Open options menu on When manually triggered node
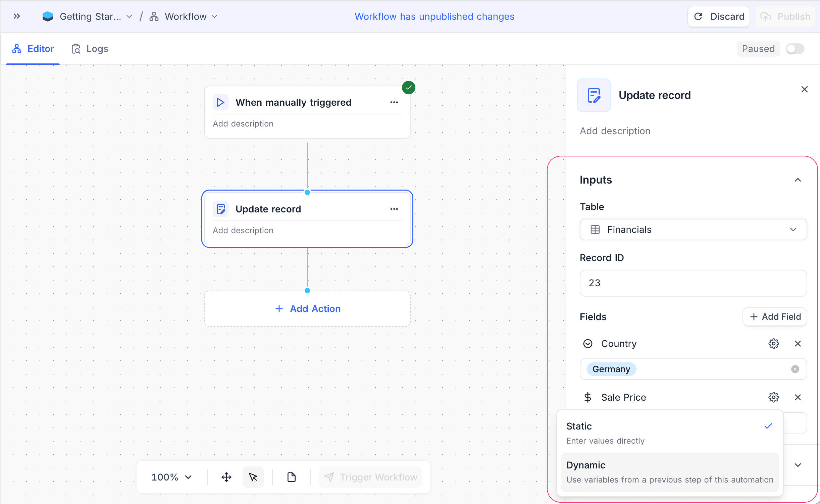Image resolution: width=820 pixels, height=504 pixels. coord(394,102)
